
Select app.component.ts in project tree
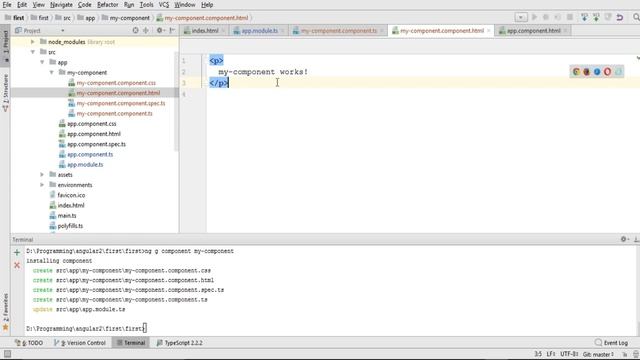point(90,154)
